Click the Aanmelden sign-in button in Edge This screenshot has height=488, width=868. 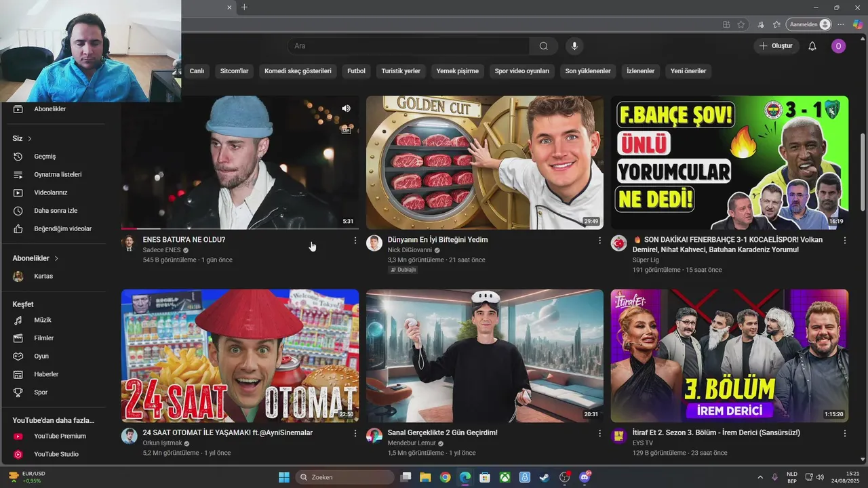point(809,24)
